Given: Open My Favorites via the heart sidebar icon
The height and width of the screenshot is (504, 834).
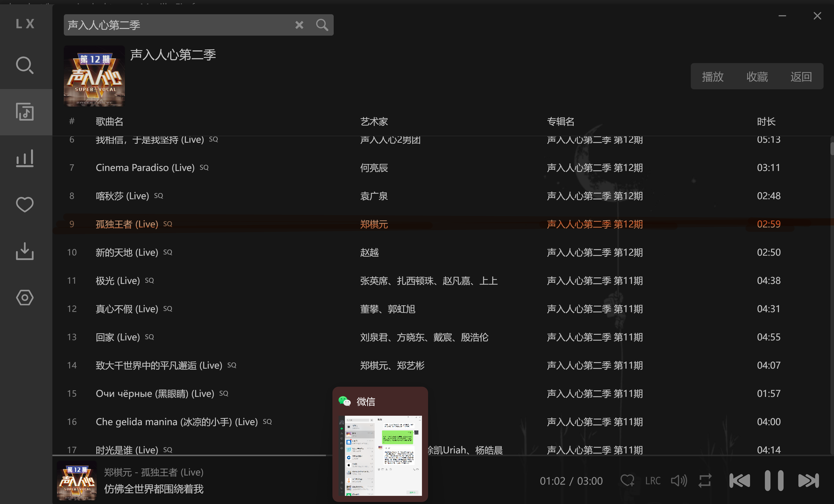Looking at the screenshot, I should 25,205.
